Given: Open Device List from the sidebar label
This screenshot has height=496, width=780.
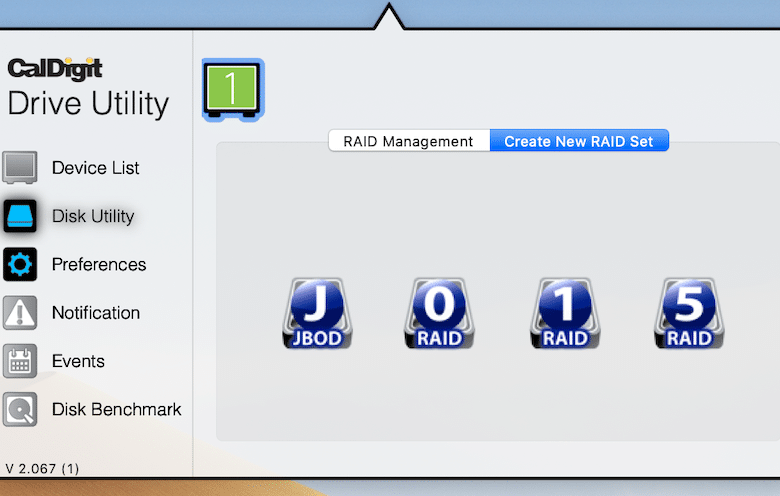Looking at the screenshot, I should pyautogui.click(x=96, y=168).
